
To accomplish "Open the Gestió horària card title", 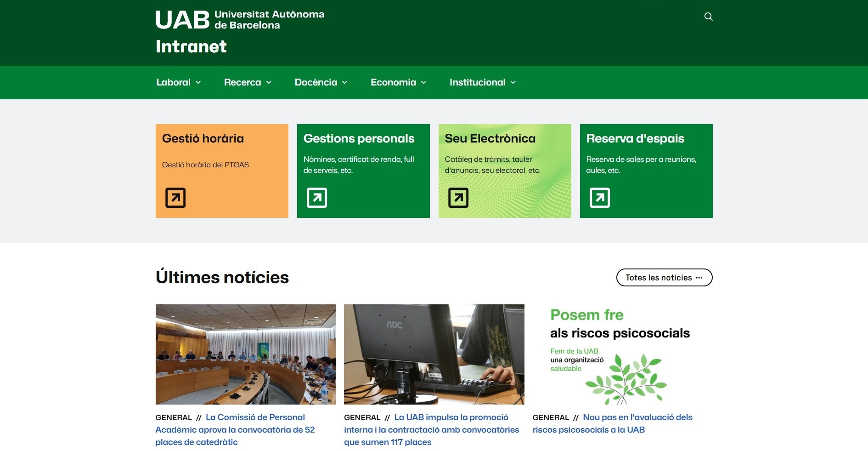I will tap(203, 138).
